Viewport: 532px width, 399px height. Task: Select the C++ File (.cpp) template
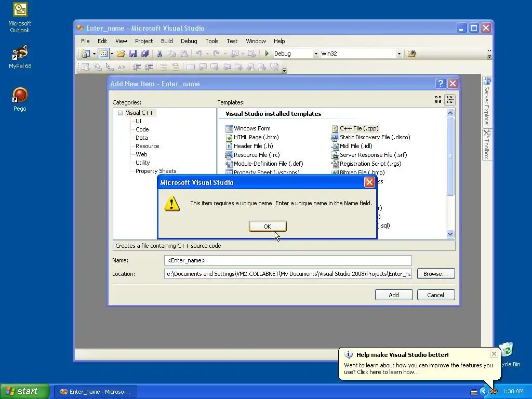(x=355, y=128)
